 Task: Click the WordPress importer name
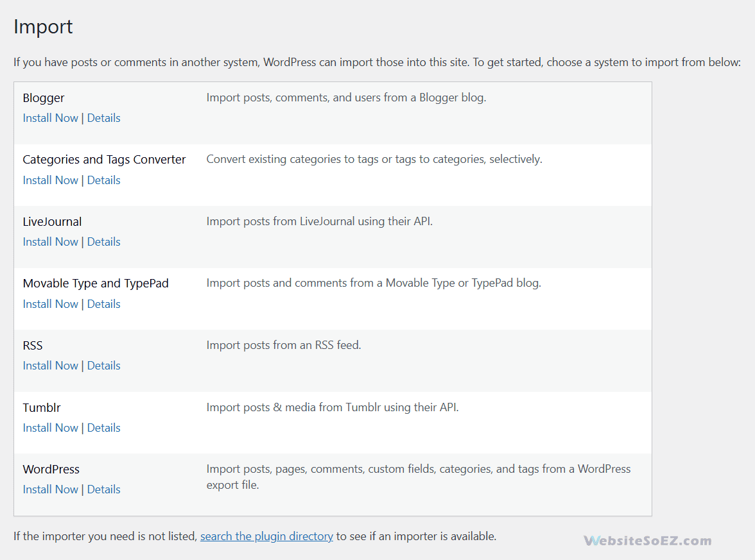coord(51,469)
